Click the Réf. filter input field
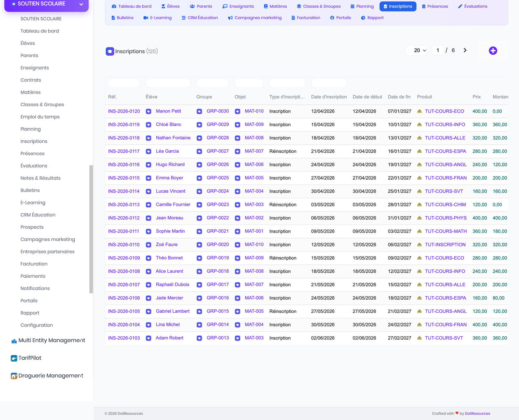Viewport: 519px width, 420px height. (124, 83)
